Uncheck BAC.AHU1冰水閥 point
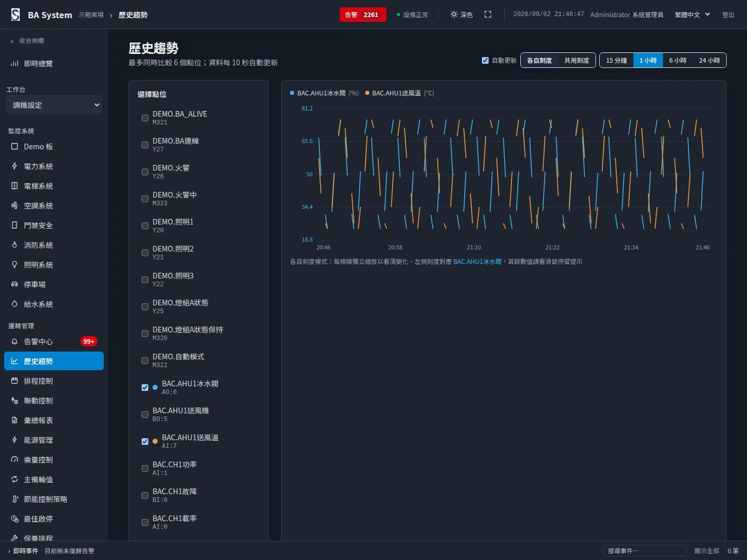Viewport: 747px width, 560px height. coord(145,387)
